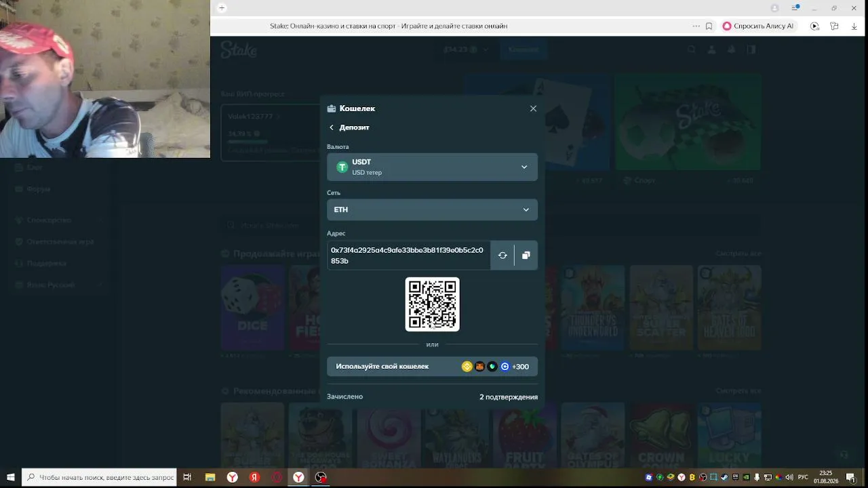Open the Dice game thumbnail
Screen dimensions: 868x488
coord(252,307)
